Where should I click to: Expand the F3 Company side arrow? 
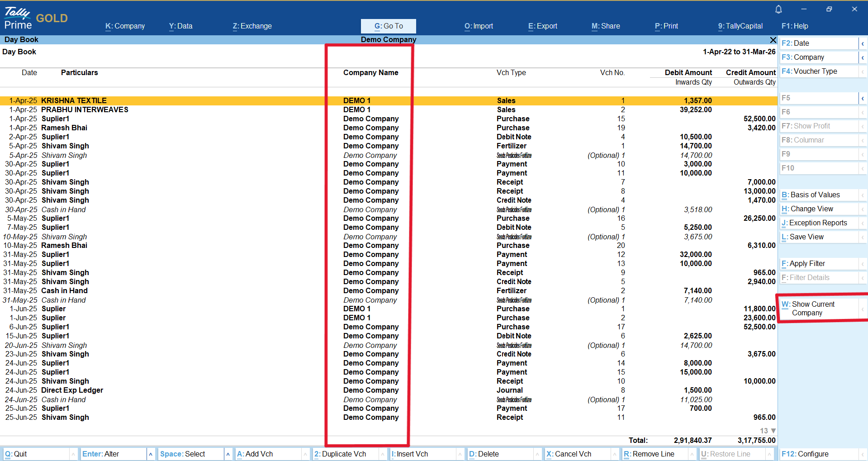[863, 57]
